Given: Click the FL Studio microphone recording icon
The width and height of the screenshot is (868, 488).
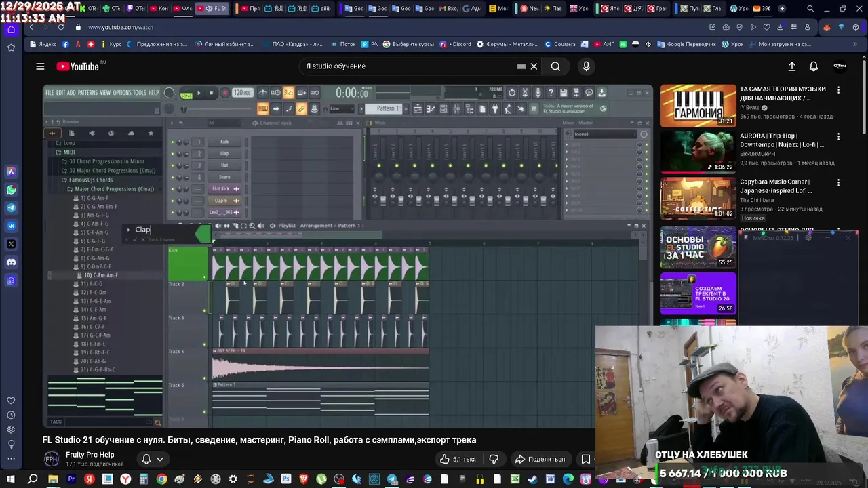Looking at the screenshot, I should 538,92.
